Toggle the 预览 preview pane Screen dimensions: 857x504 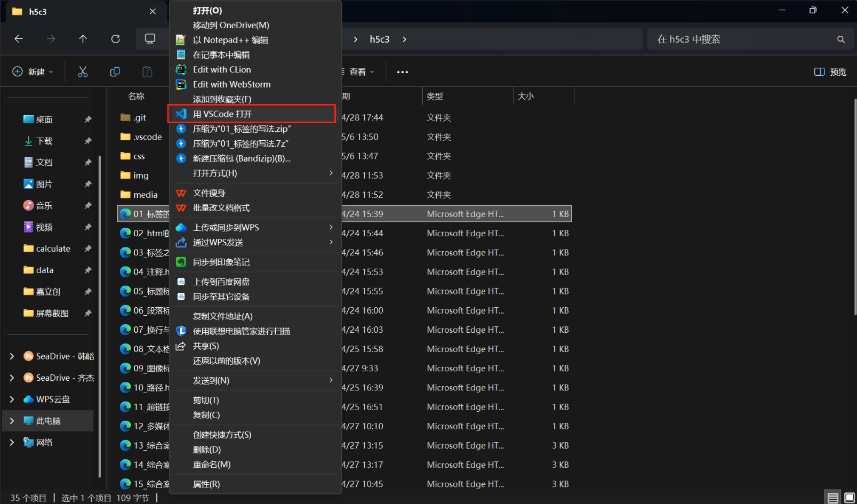click(830, 72)
